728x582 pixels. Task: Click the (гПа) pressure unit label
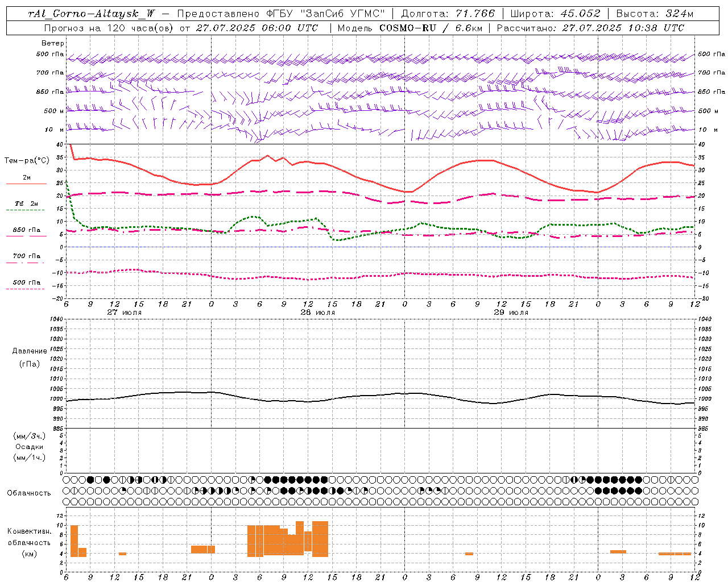[x=30, y=364]
